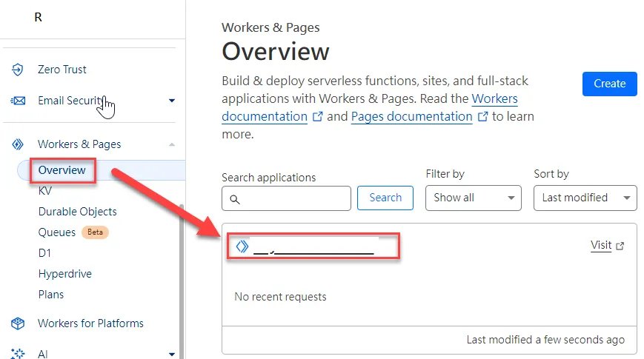
Task: Expand the AI section arrow
Action: (x=172, y=354)
